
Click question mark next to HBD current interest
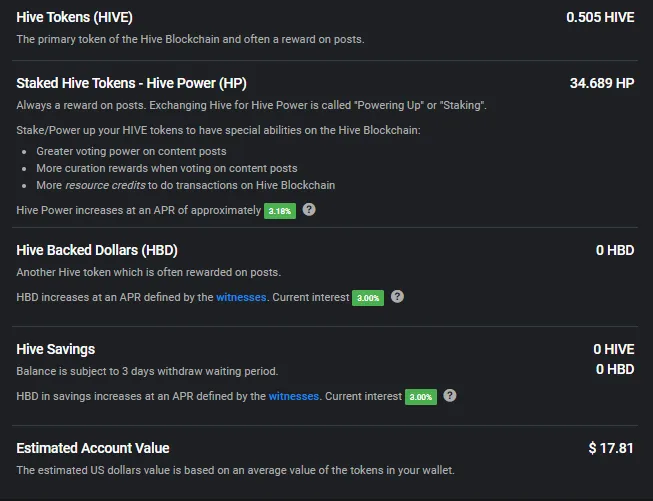tap(397, 297)
